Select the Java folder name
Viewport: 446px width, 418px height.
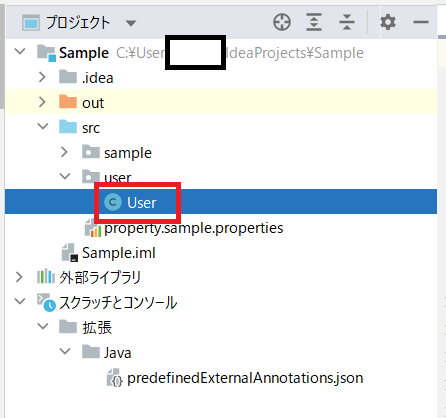(117, 353)
